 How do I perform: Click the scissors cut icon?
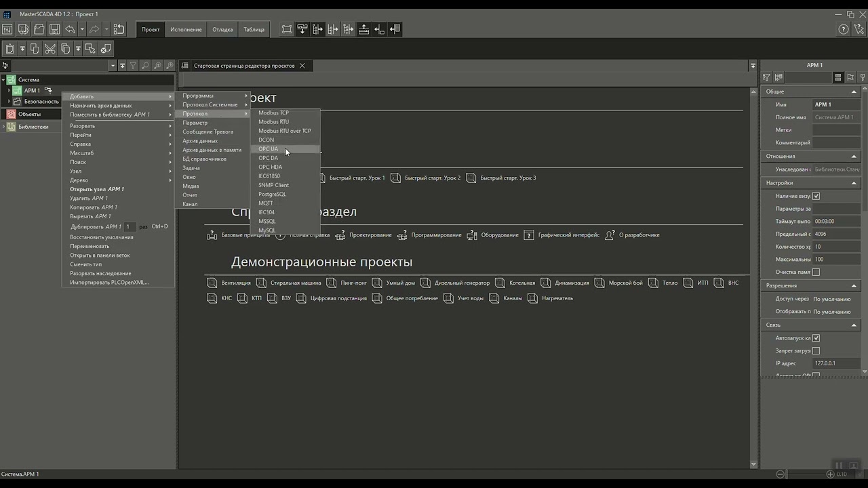[50, 49]
